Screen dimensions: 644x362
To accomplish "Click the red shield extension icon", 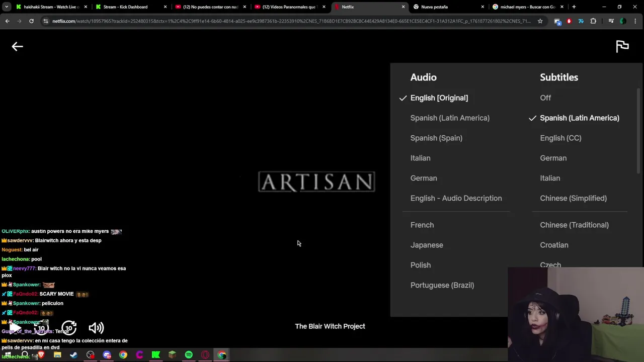I will tap(569, 21).
